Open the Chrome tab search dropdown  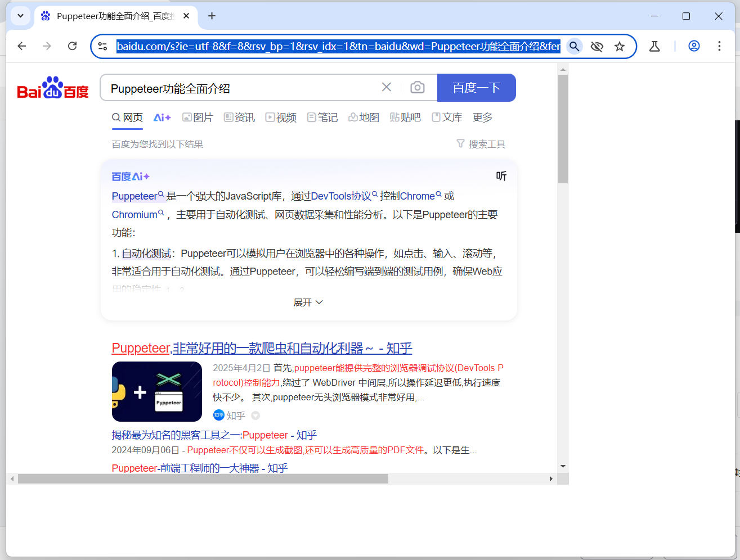click(21, 16)
